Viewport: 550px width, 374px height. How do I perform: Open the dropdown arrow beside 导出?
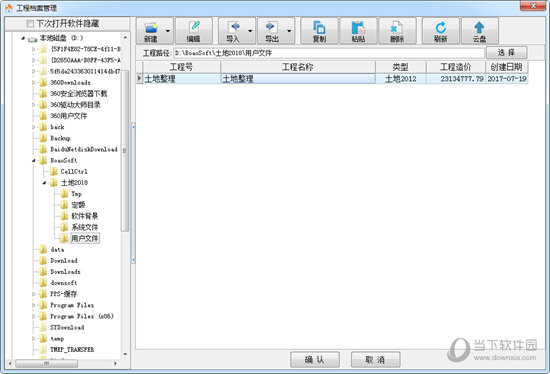289,31
